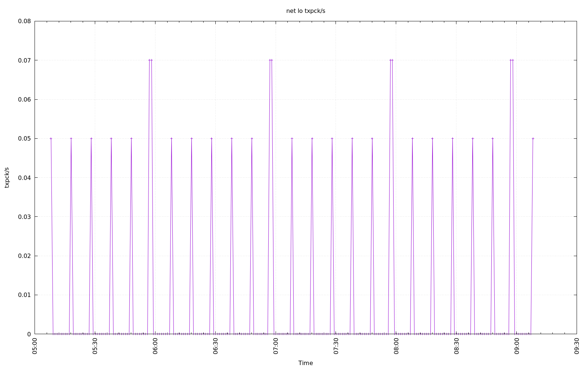Select the 0.01 y-axis tick label

24,295
